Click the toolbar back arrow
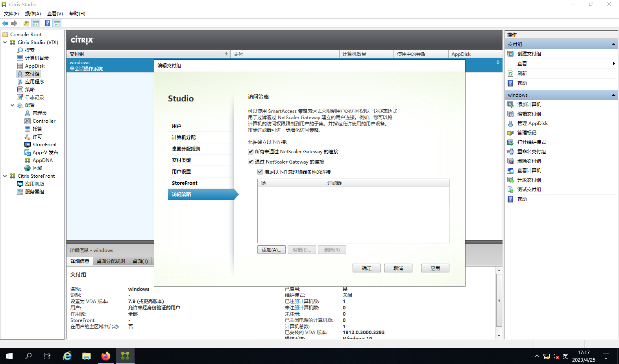619x364 pixels. (5, 24)
